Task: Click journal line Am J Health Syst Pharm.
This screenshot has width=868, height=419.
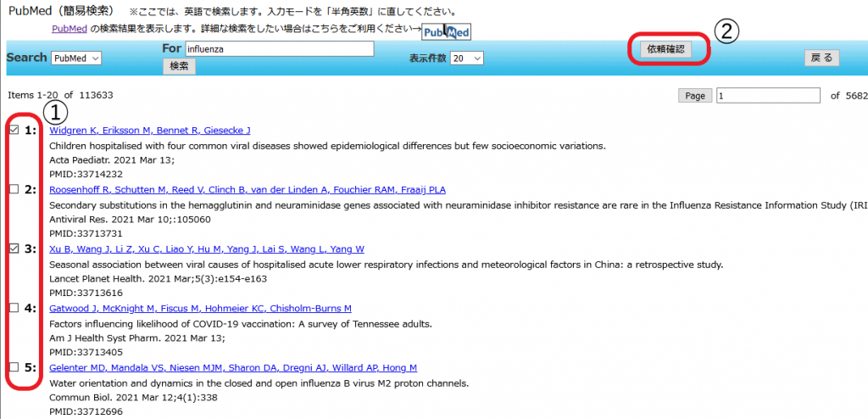Action: tap(137, 338)
